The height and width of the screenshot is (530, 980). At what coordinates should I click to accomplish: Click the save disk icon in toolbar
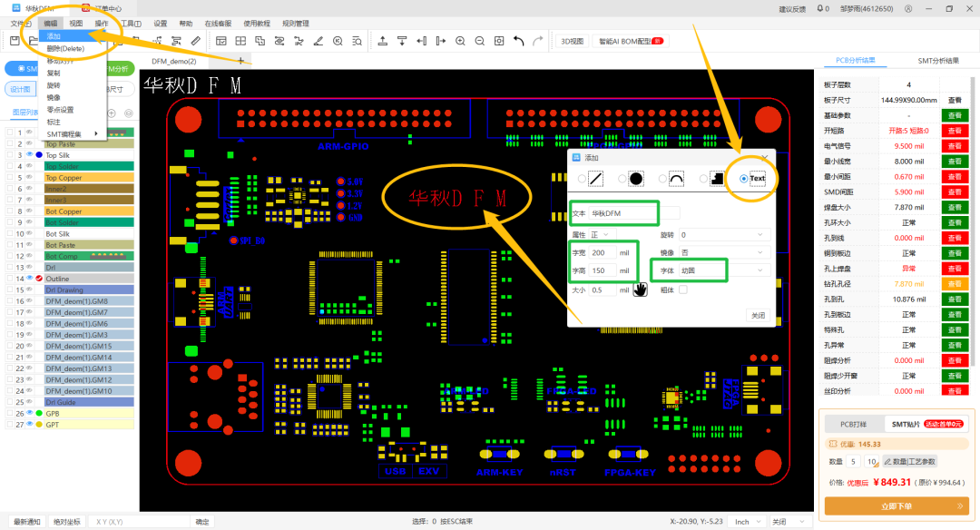click(15, 41)
